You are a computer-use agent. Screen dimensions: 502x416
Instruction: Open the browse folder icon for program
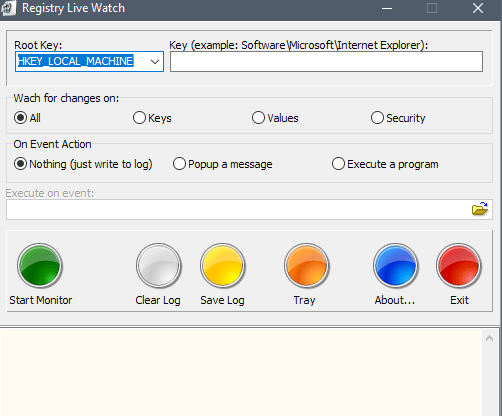[x=480, y=209]
